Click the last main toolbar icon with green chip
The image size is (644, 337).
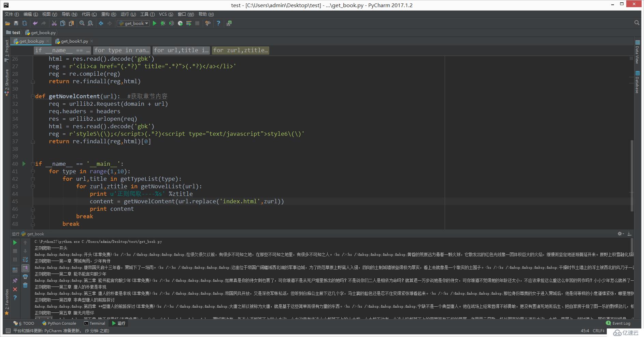coord(229,23)
